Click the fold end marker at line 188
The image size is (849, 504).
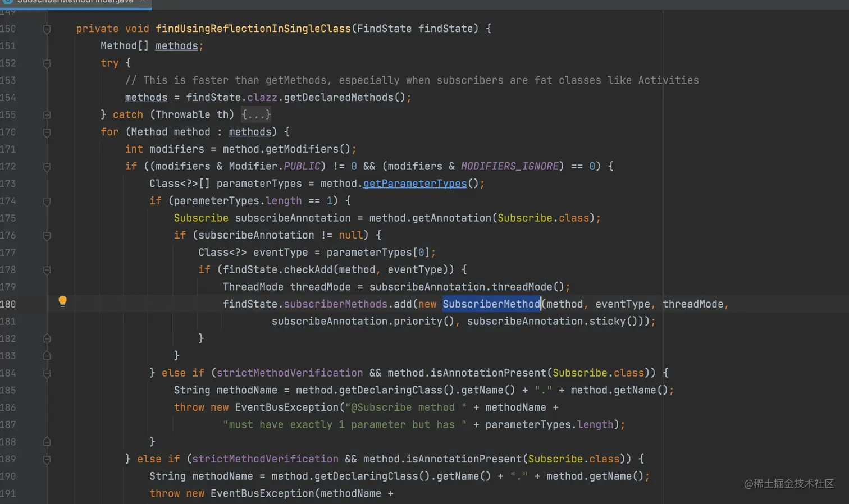(47, 442)
